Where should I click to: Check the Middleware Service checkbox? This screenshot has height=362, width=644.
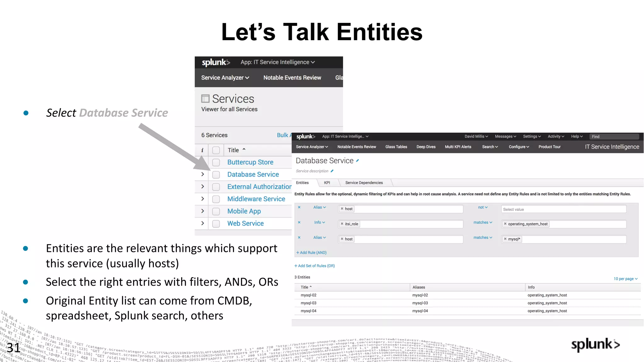pyautogui.click(x=216, y=199)
